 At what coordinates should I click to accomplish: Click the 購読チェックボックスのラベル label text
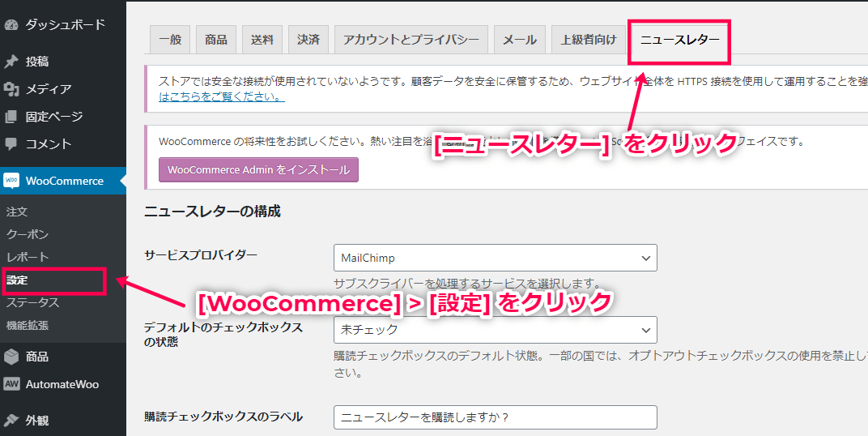pos(223,417)
